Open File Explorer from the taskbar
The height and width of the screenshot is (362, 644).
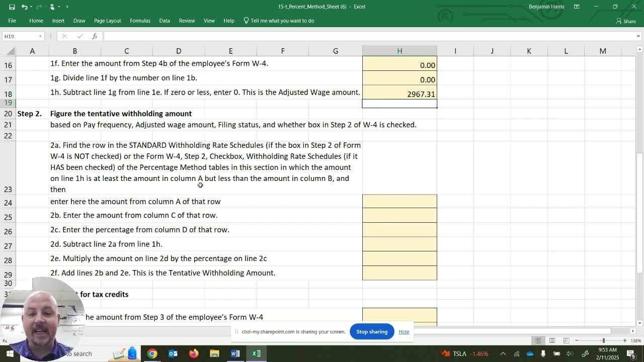[214, 354]
